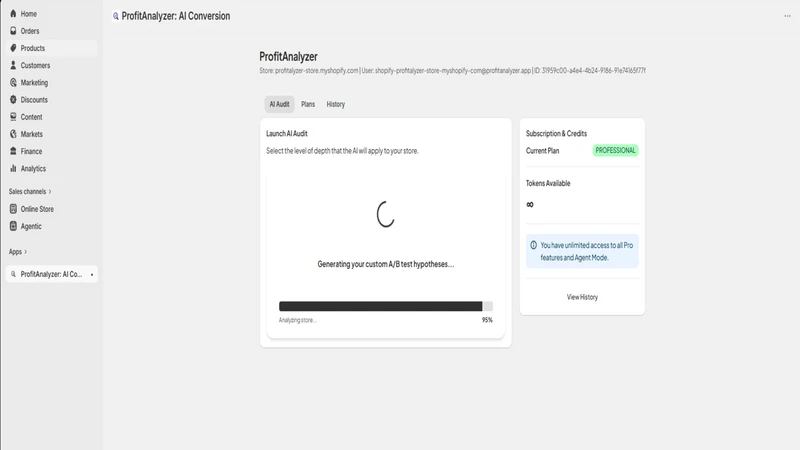Click the 'Analyzing store...' status text
The height and width of the screenshot is (450, 800).
click(x=297, y=320)
